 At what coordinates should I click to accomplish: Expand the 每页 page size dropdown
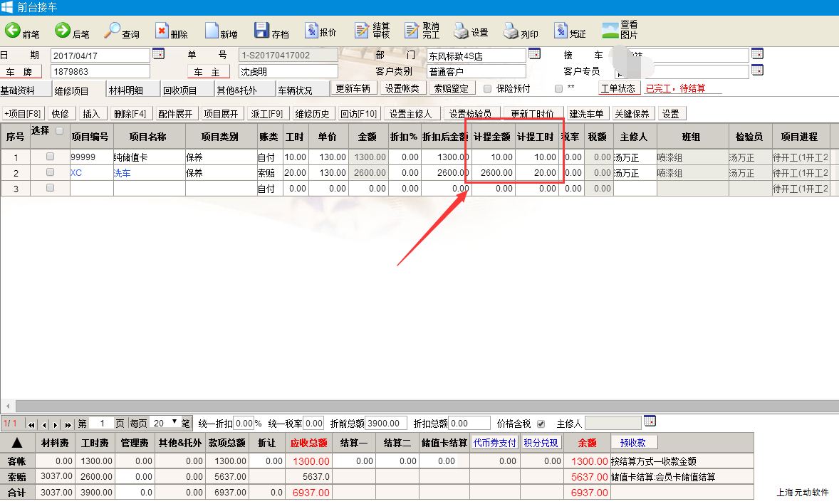pos(174,423)
